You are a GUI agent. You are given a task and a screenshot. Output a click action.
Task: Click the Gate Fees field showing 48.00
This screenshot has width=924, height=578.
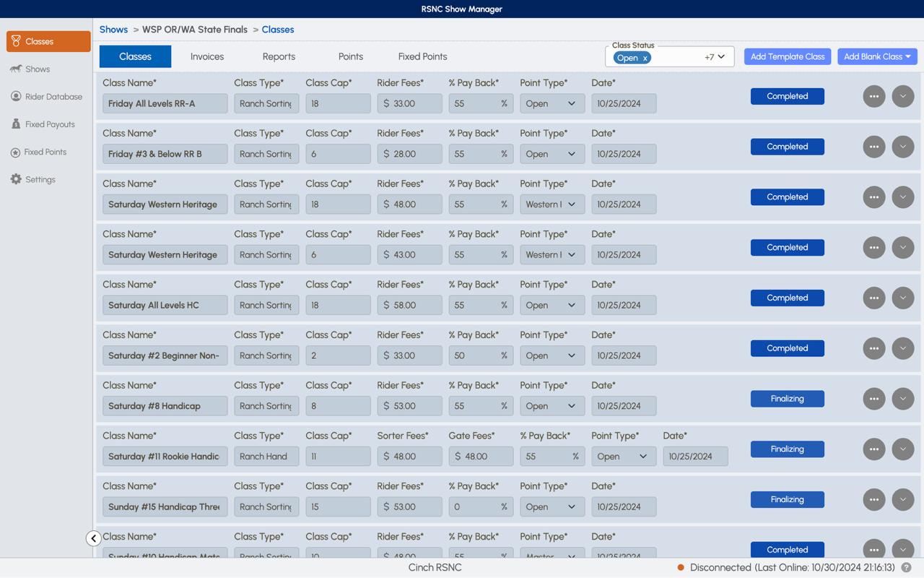point(481,457)
